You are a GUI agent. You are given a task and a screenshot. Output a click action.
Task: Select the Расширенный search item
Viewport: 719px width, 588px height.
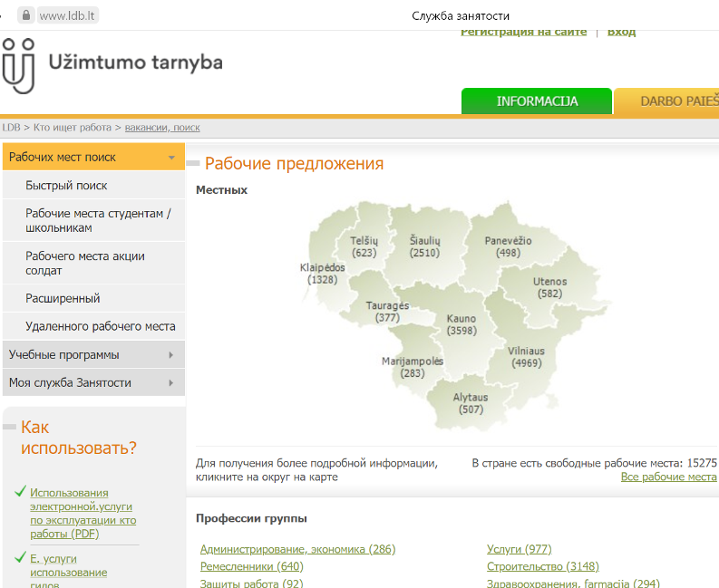[x=93, y=298]
